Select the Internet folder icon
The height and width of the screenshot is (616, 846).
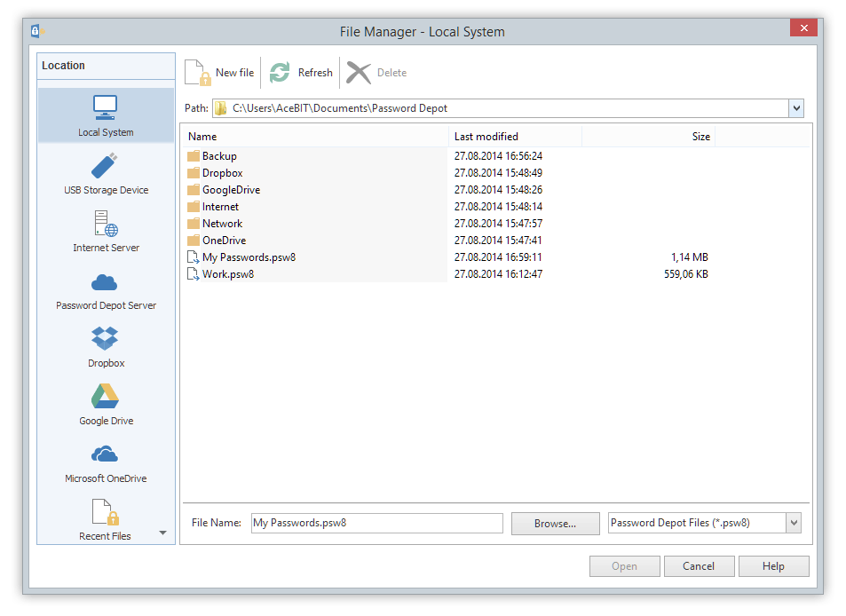click(194, 207)
